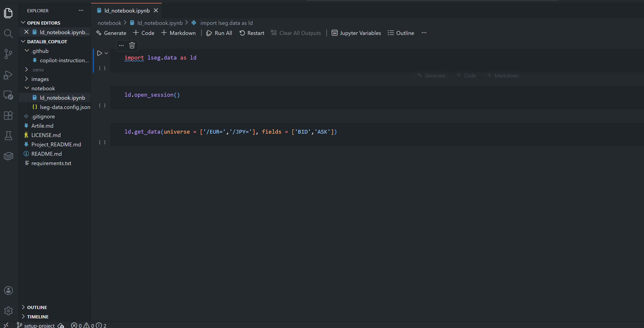Viewport: 644px width, 328px height.
Task: Open problems errors and warnings indicator
Action: 89,325
